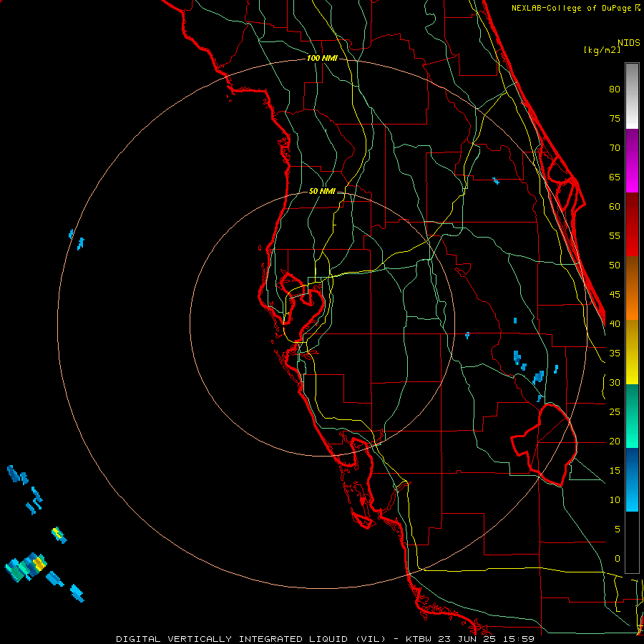The height and width of the screenshot is (644, 644).
Task: Pick the purple-magenta segment of color bar
Action: (x=632, y=161)
